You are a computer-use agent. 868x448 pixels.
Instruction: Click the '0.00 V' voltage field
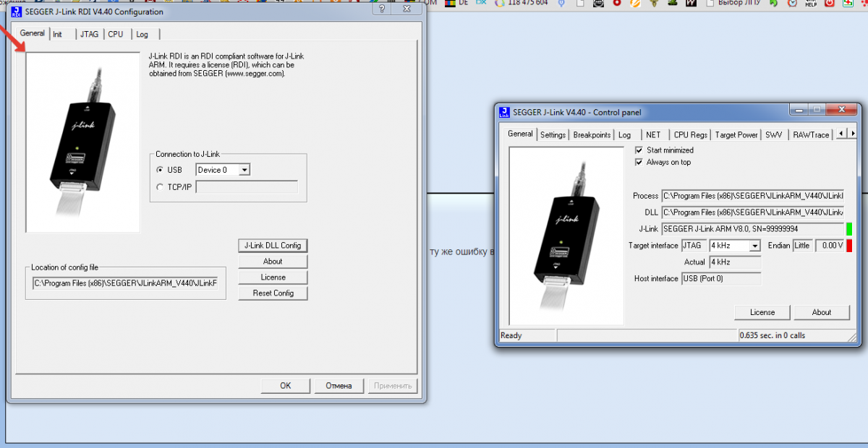[x=830, y=246]
